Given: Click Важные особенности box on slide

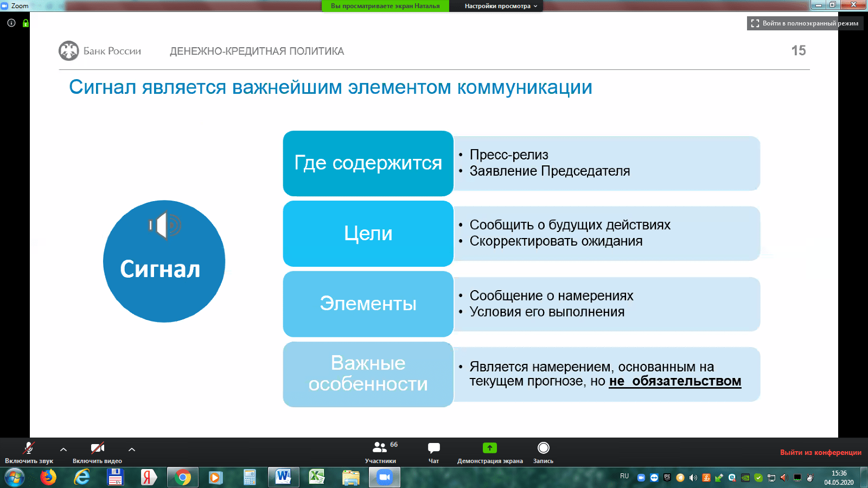Looking at the screenshot, I should pyautogui.click(x=368, y=374).
